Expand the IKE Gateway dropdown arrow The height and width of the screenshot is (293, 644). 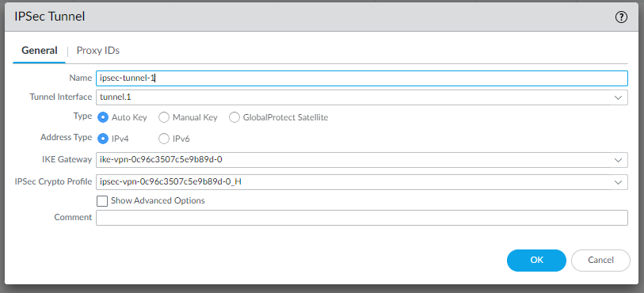[618, 160]
